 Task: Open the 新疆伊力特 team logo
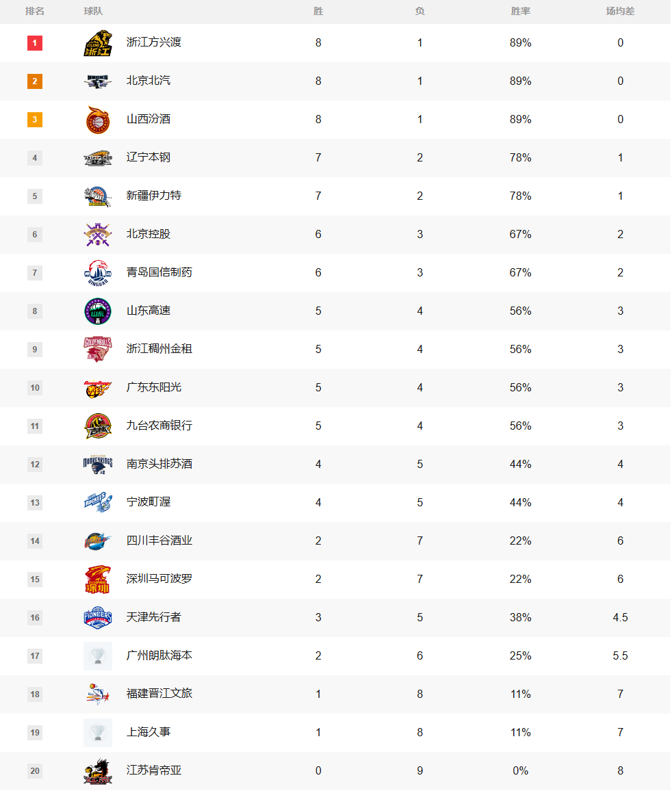(x=98, y=196)
